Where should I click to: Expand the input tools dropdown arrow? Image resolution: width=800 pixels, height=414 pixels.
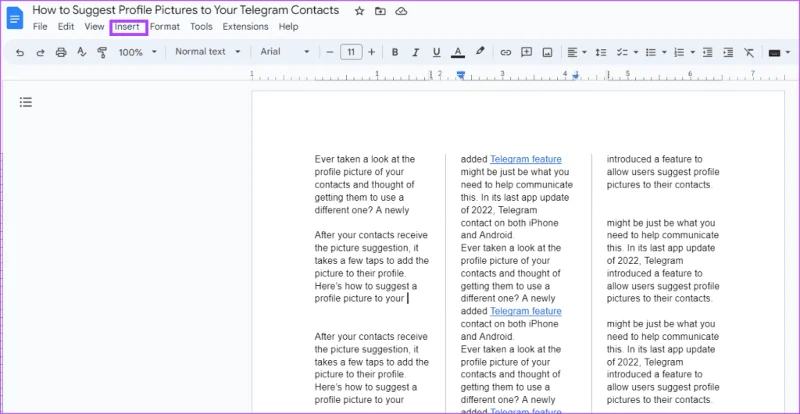(x=788, y=52)
